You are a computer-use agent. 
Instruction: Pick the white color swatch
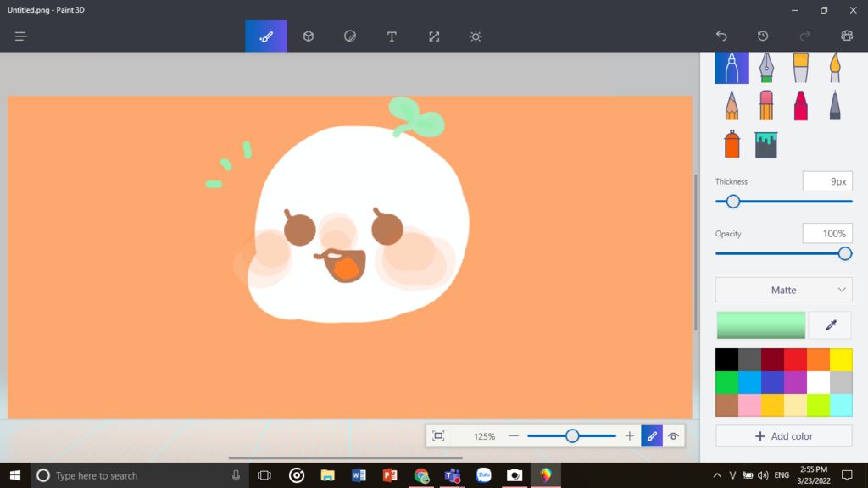[818, 382]
